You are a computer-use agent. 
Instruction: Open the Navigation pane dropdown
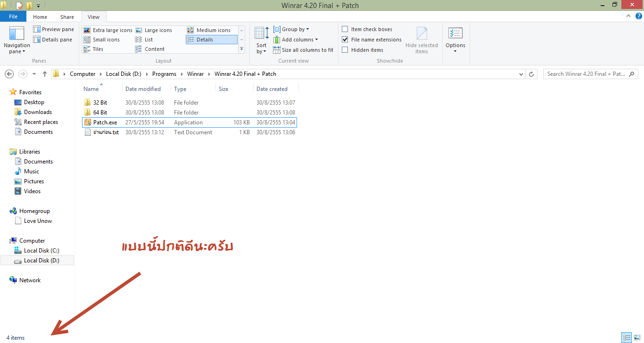(x=17, y=41)
